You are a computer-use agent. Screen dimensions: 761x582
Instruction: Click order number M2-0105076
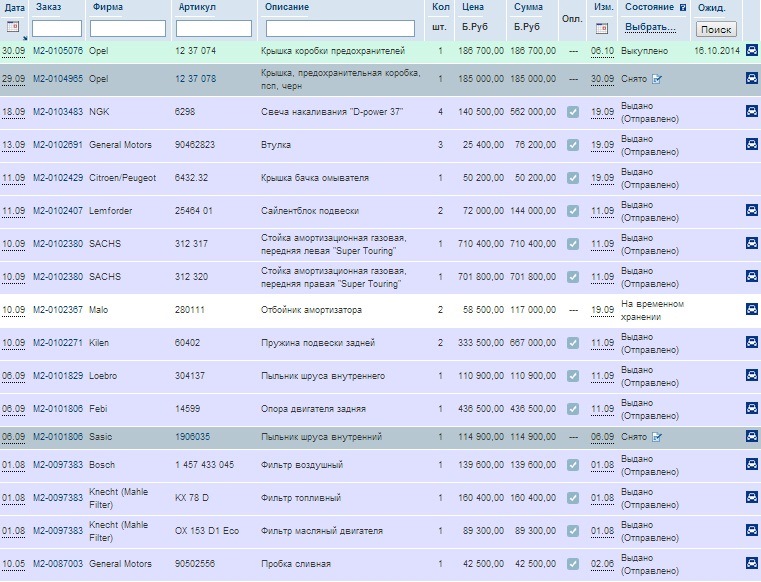(58, 51)
